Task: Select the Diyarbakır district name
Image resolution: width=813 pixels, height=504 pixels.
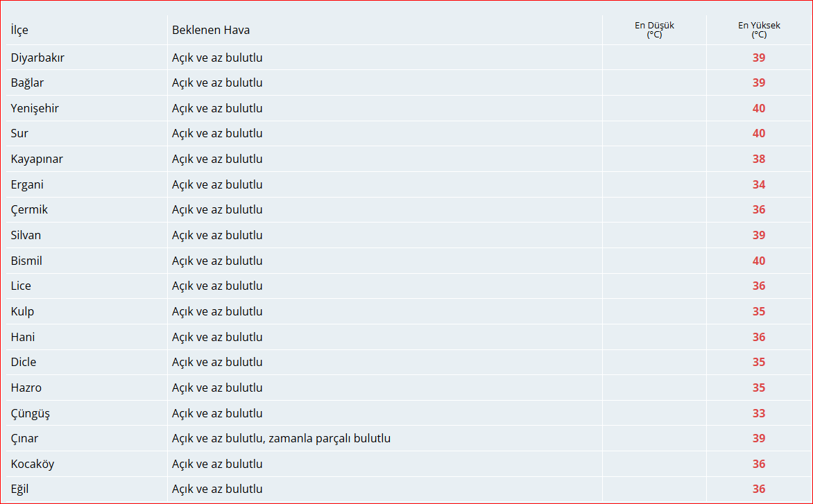Action: click(37, 58)
